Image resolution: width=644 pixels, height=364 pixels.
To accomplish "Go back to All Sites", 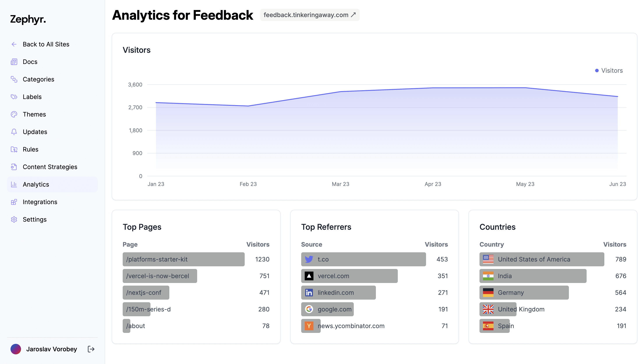I will point(46,44).
